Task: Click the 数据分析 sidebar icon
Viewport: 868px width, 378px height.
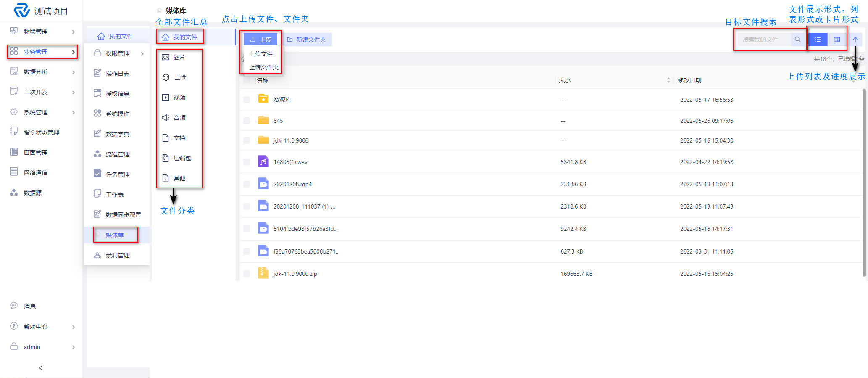Action: pos(14,71)
